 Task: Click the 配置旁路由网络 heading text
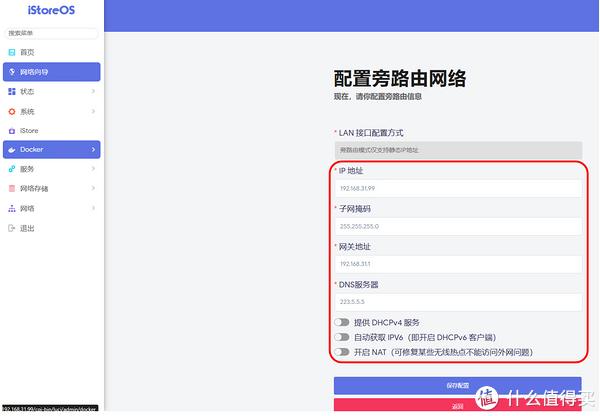[400, 78]
